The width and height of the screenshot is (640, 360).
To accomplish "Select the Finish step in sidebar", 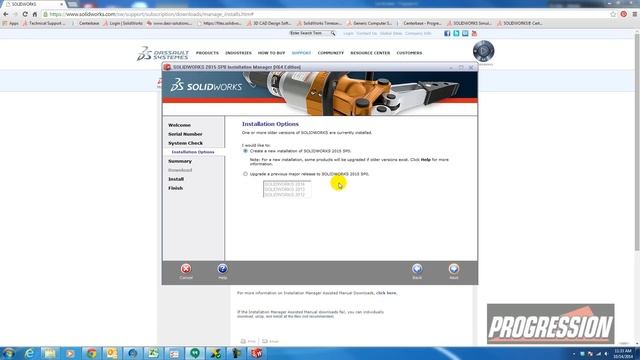I will (176, 188).
